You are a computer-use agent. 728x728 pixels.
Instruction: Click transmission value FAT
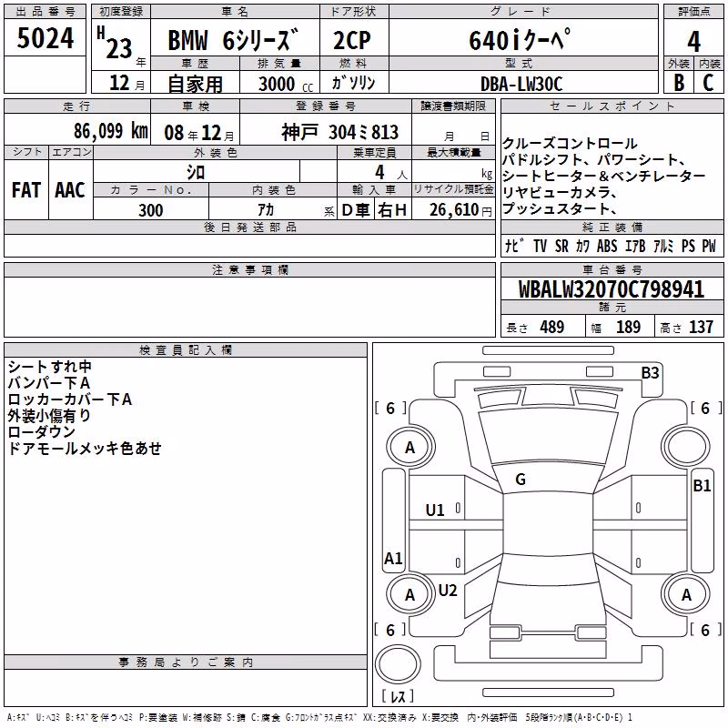click(26, 190)
